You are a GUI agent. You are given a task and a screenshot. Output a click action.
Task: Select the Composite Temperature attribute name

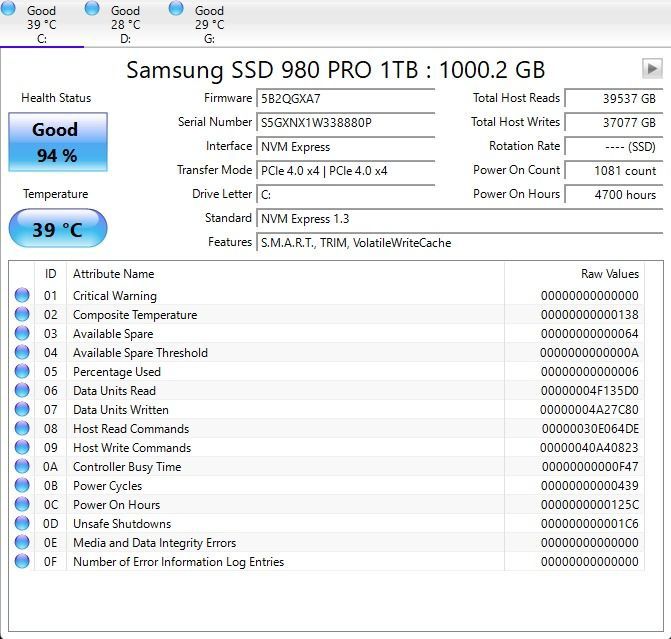[x=135, y=315]
